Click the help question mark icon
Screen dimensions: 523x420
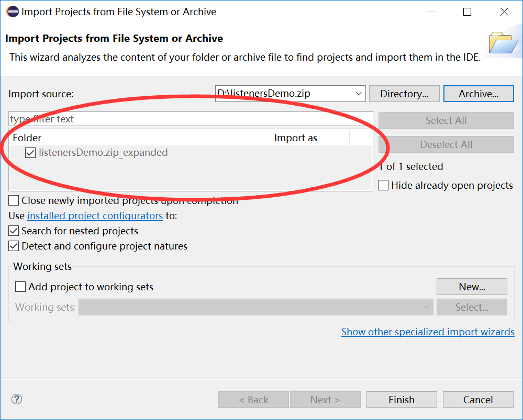(x=17, y=400)
